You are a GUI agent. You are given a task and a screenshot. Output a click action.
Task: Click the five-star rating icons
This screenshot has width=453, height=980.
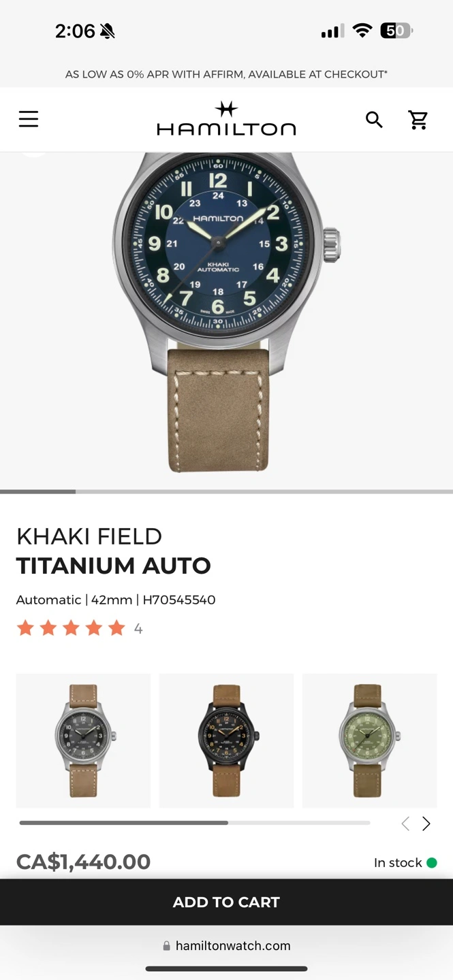(71, 628)
